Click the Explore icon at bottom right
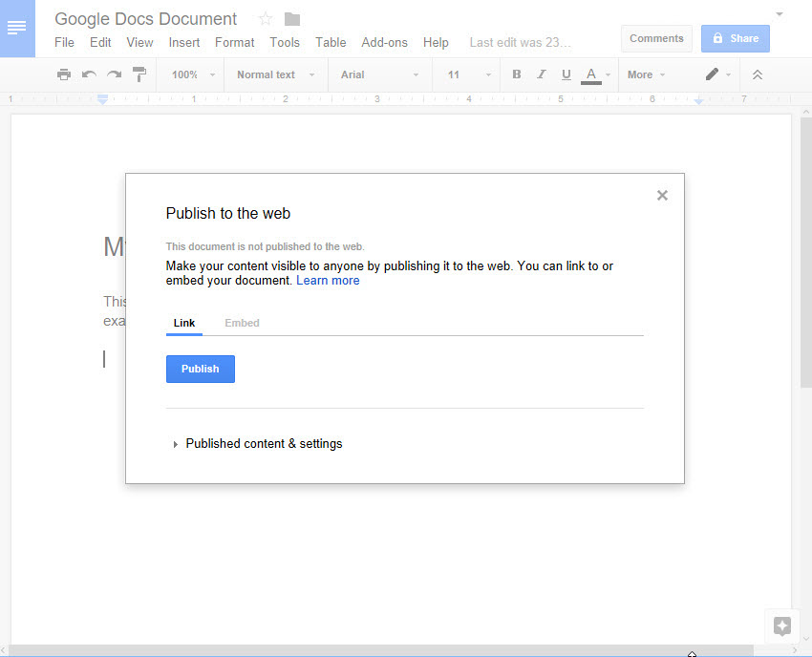The image size is (812, 657). tap(781, 625)
